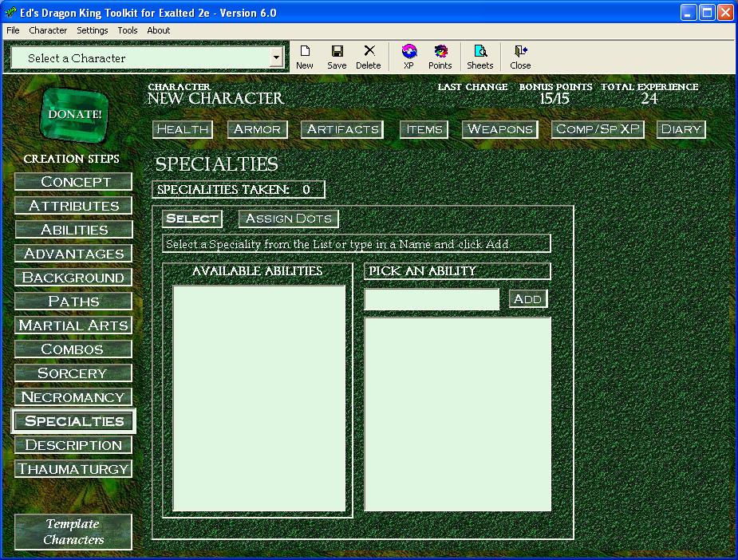The height and width of the screenshot is (560, 738).
Task: Open the Items section
Action: 424,129
